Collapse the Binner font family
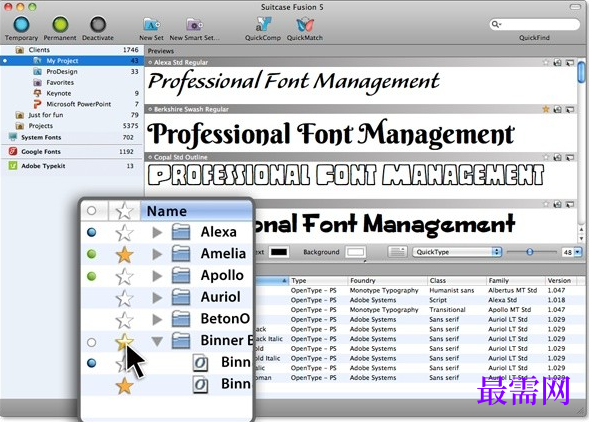Screen dimensions: 589x422 (x=157, y=341)
